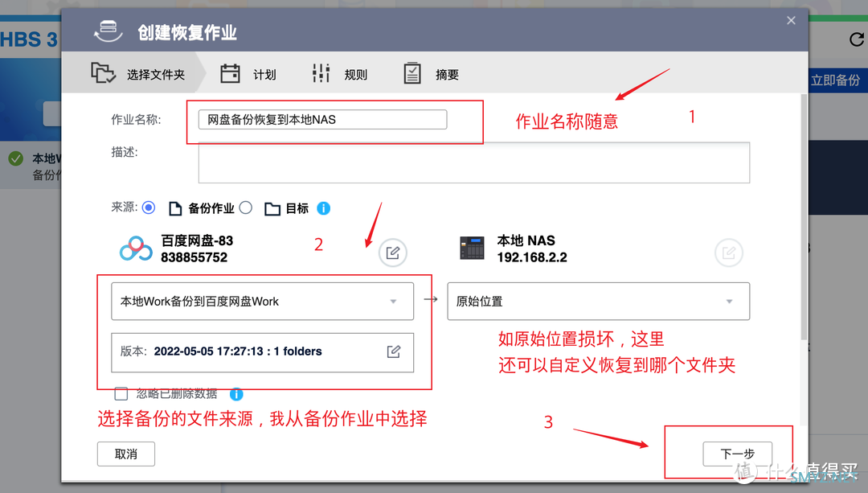Click the restore job icon in title bar
This screenshot has width=868, height=493.
(x=108, y=31)
